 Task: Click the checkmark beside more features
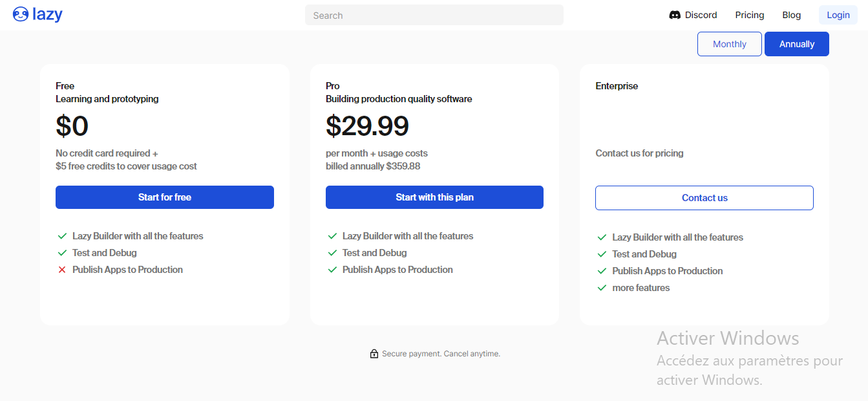602,288
